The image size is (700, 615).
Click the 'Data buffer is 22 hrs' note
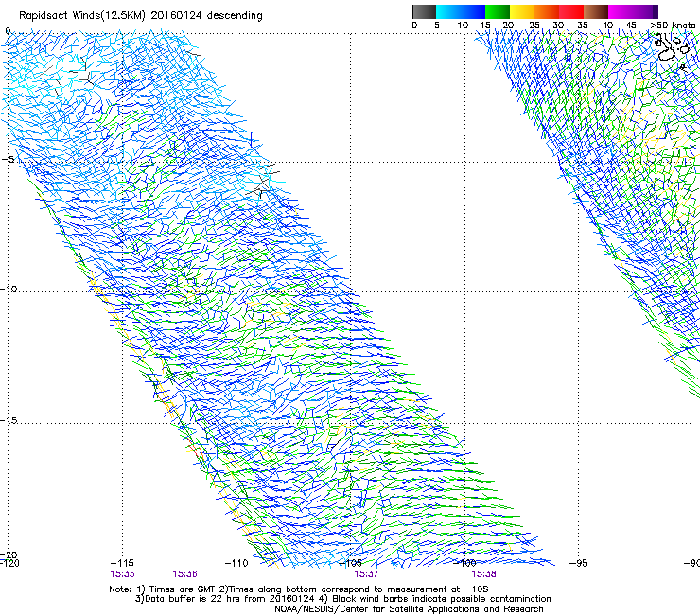[x=342, y=599]
